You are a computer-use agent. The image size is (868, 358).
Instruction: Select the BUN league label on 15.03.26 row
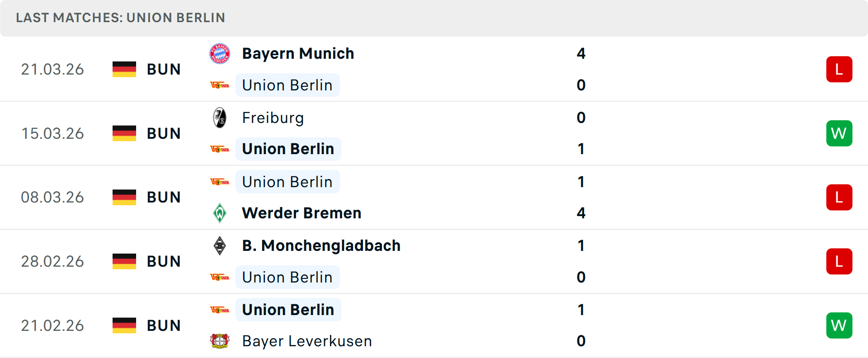(x=164, y=133)
